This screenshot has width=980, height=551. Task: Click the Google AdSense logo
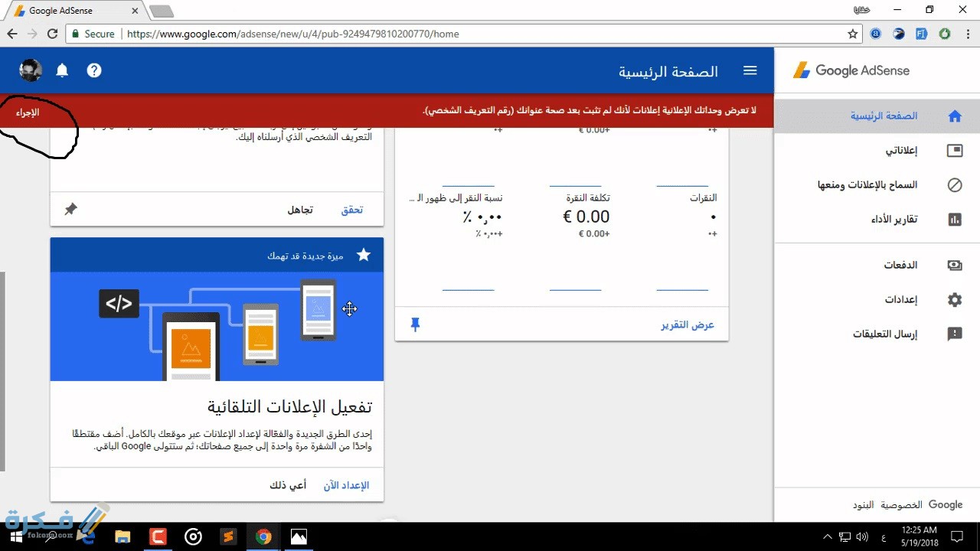[x=851, y=70]
